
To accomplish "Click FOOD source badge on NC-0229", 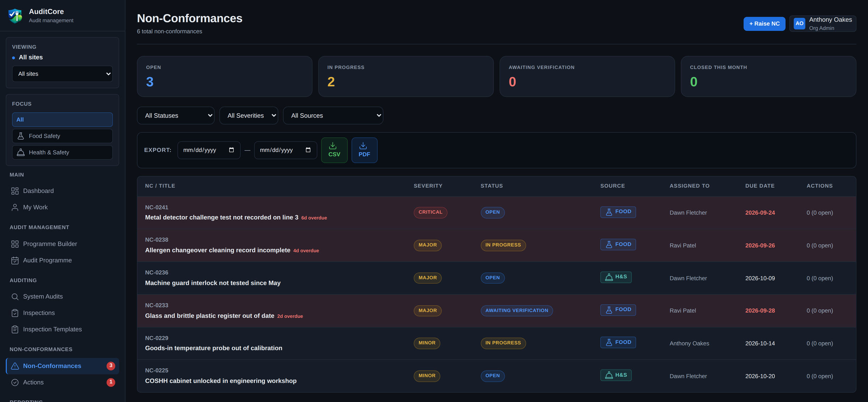I will point(618,343).
